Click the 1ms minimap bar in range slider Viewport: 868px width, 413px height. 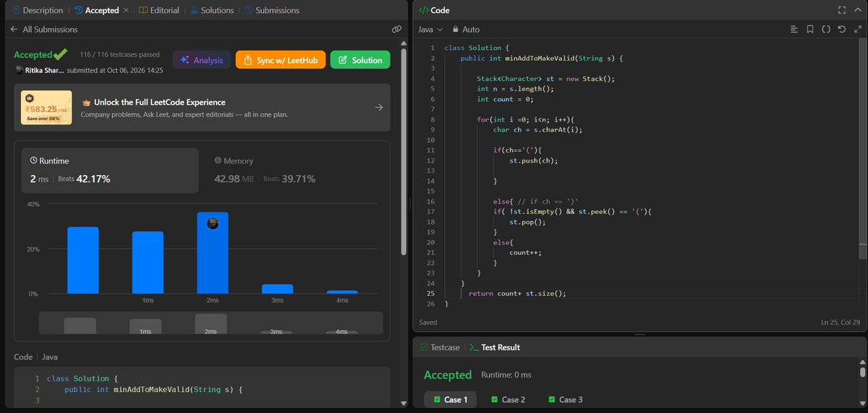pyautogui.click(x=145, y=327)
